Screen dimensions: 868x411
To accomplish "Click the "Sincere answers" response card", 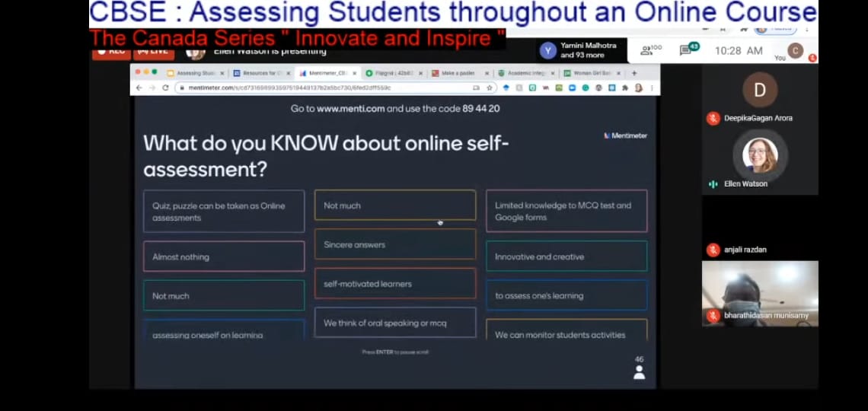I will click(394, 244).
